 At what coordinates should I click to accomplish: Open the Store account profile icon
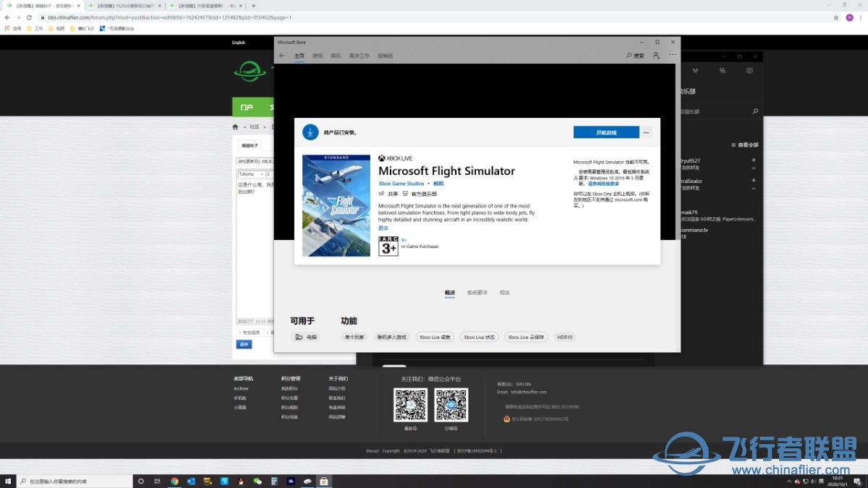[656, 55]
